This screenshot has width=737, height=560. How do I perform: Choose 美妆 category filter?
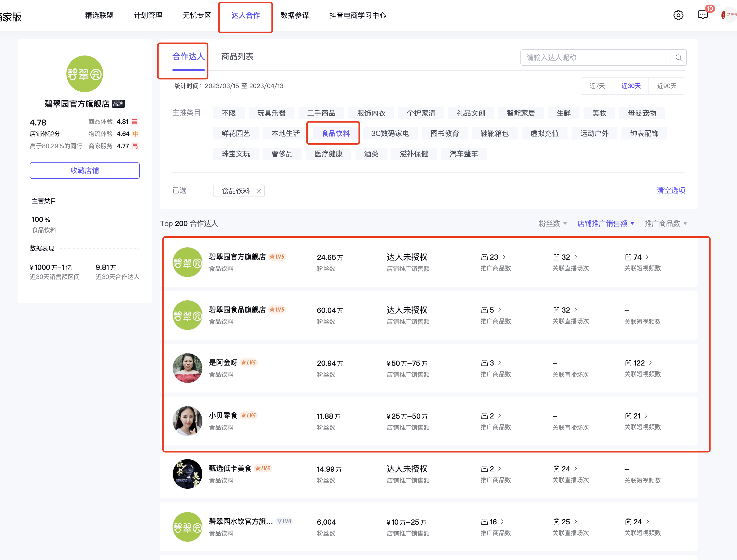pyautogui.click(x=599, y=113)
